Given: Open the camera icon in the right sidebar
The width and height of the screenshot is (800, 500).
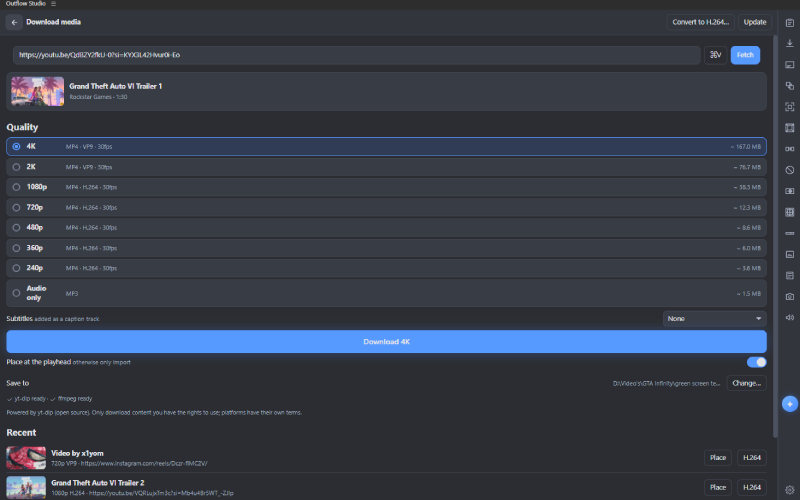Looking at the screenshot, I should click(x=789, y=296).
